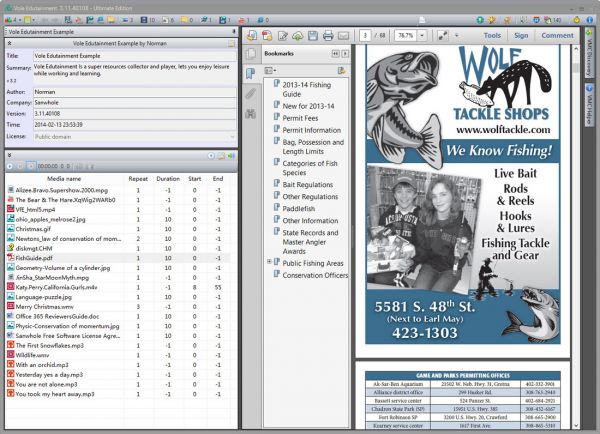Click the page number input field
Viewport: 600px width, 434px height.
(368, 35)
